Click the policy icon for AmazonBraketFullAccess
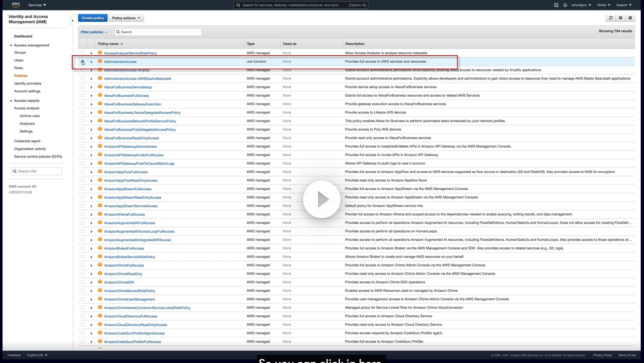The height and width of the screenshot is (363, 644). point(100,248)
